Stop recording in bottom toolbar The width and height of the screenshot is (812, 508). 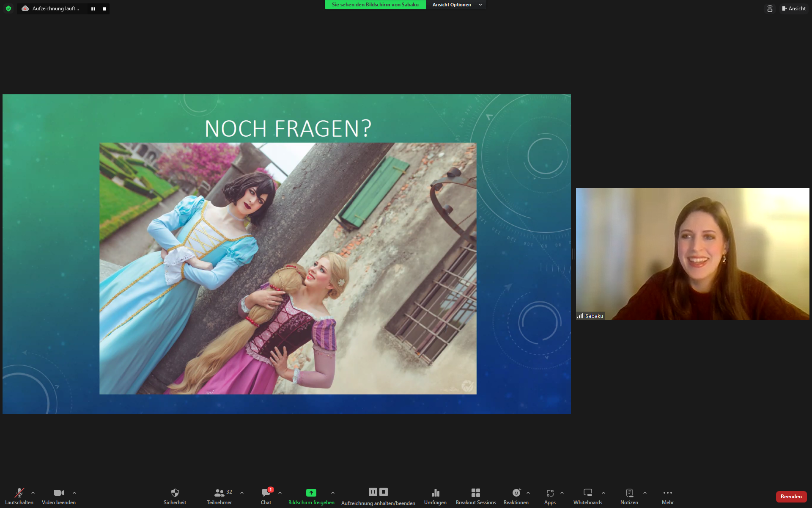(x=384, y=492)
